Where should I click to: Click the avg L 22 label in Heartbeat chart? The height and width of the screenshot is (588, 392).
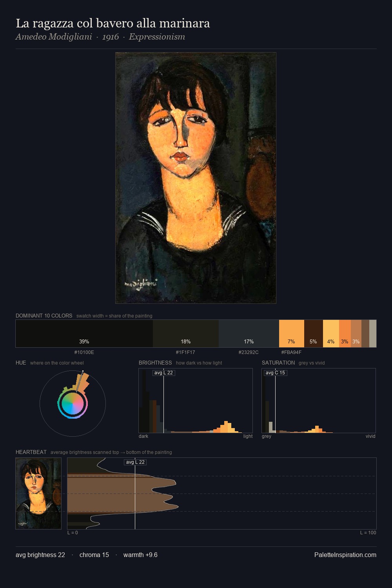pos(135,462)
